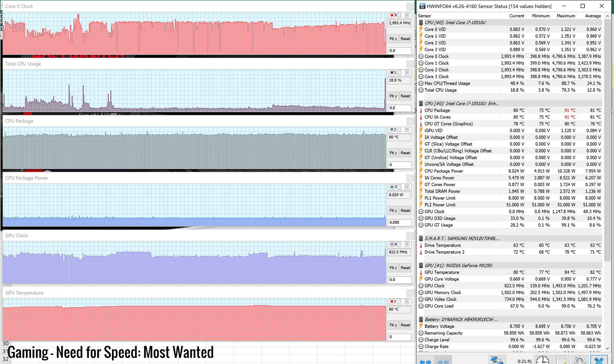Click the clock reset timer icon
Screen dimensions: 614x364
[542, 360]
